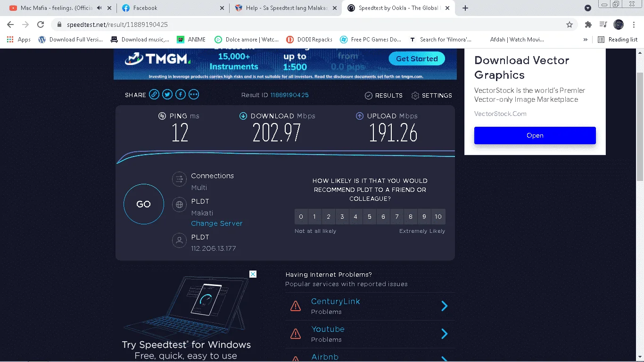Rate recommendation score 5

click(370, 217)
